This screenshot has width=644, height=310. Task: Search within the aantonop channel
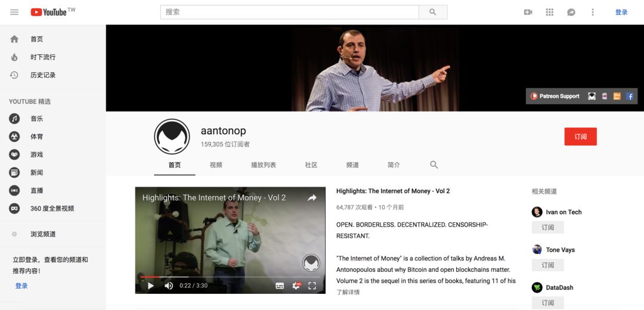pyautogui.click(x=434, y=165)
